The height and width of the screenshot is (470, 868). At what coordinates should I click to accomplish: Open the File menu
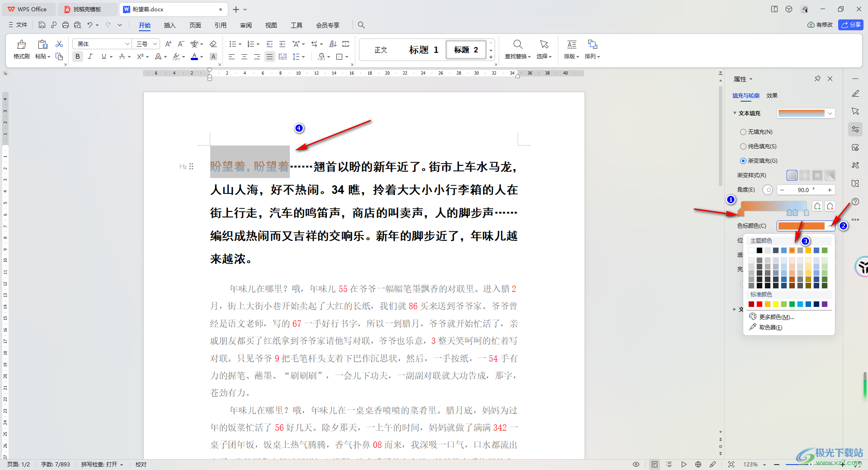[x=18, y=25]
